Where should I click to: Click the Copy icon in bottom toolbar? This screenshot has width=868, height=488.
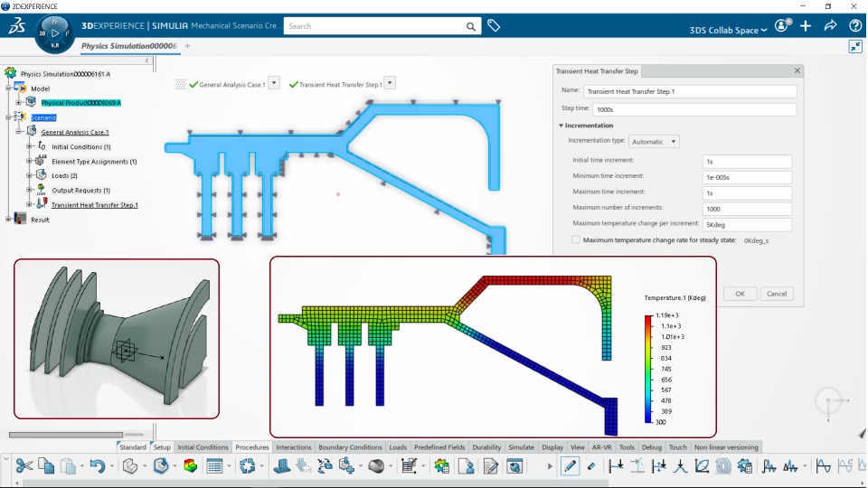[x=46, y=466]
